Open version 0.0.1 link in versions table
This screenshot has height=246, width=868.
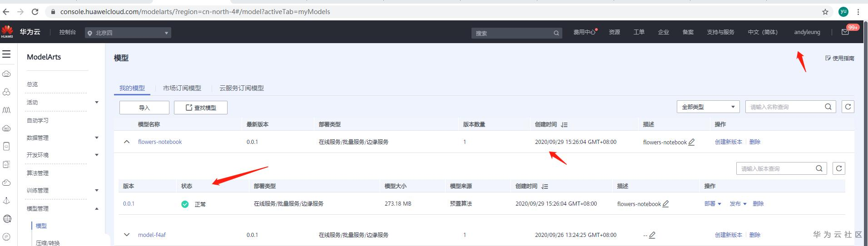(x=129, y=204)
